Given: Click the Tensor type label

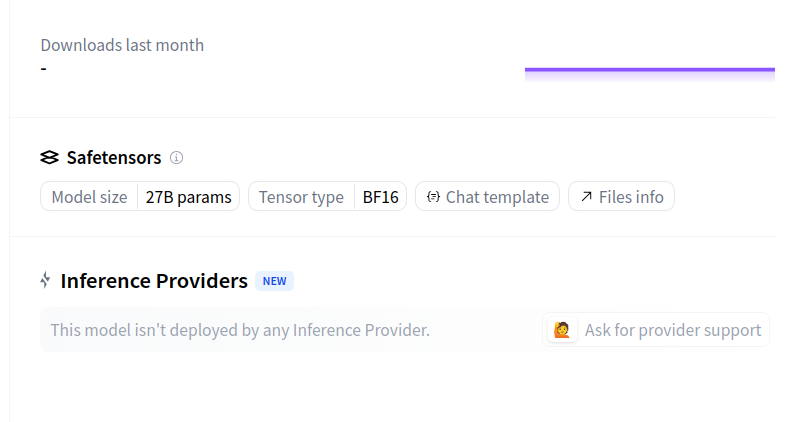Looking at the screenshot, I should (x=301, y=197).
